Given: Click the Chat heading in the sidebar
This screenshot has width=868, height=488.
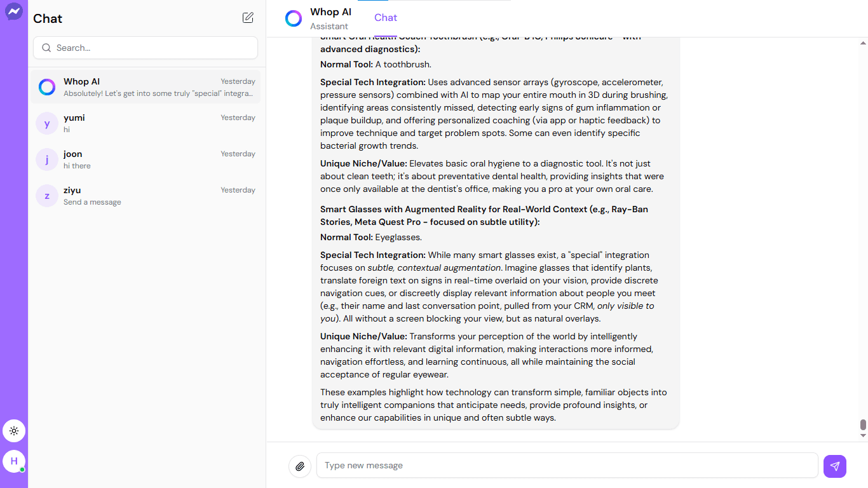Looking at the screenshot, I should 47,18.
